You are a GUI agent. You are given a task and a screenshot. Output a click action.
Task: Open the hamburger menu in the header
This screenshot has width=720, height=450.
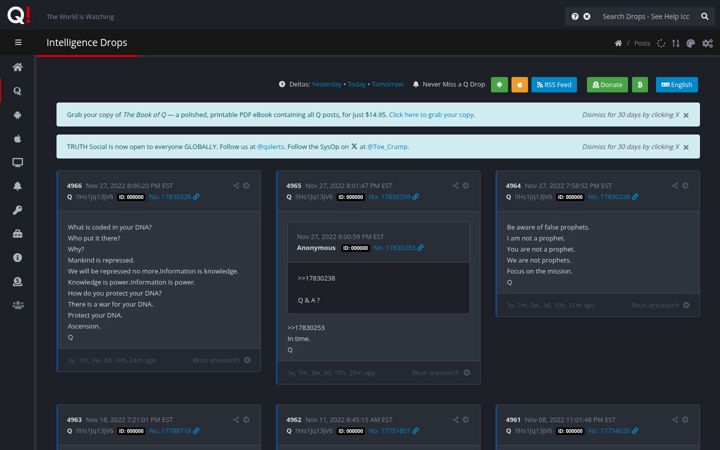pos(18,42)
